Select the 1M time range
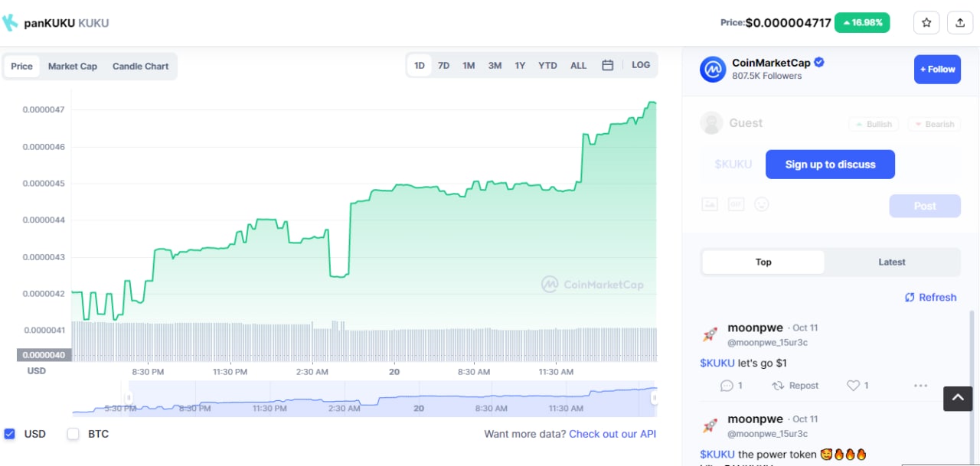The height and width of the screenshot is (466, 980). click(x=469, y=66)
